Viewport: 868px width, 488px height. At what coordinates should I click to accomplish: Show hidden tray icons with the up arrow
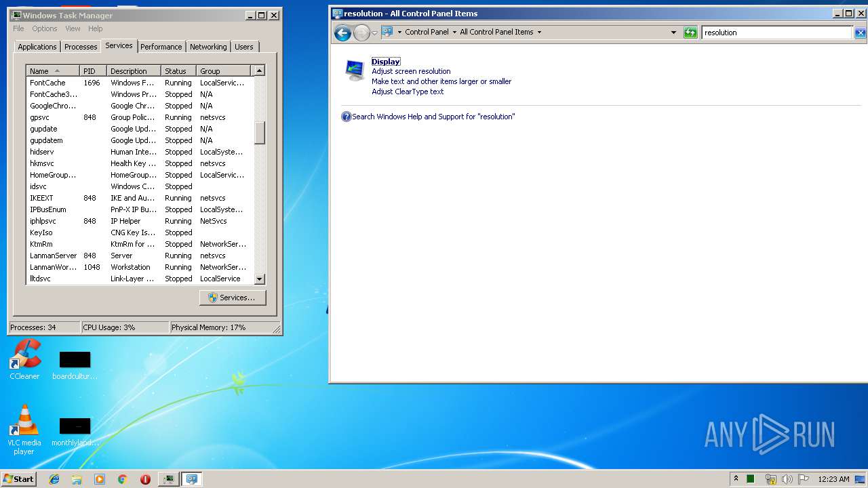point(736,479)
